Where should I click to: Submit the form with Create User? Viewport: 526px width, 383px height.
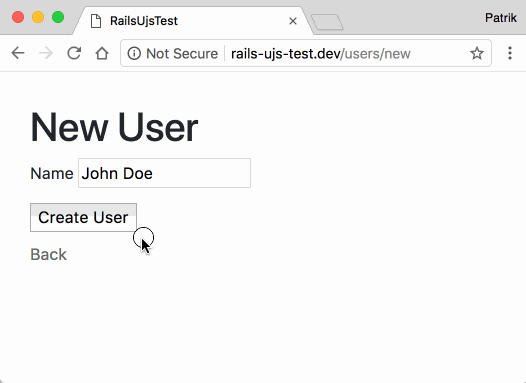[x=83, y=217]
